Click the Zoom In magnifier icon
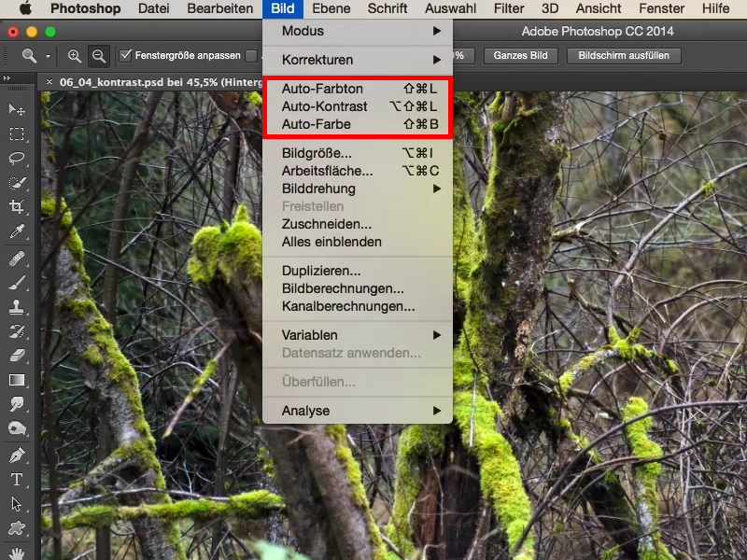Image resolution: width=747 pixels, height=560 pixels. click(75, 56)
